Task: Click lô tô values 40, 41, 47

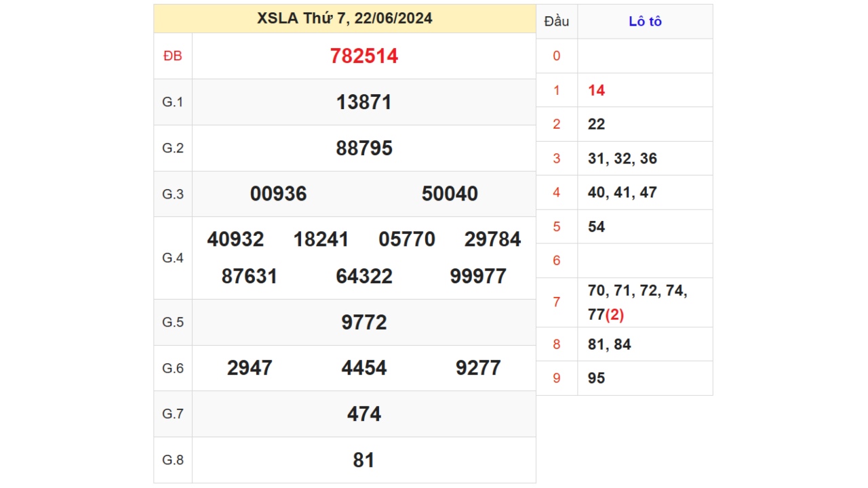Action: (623, 192)
